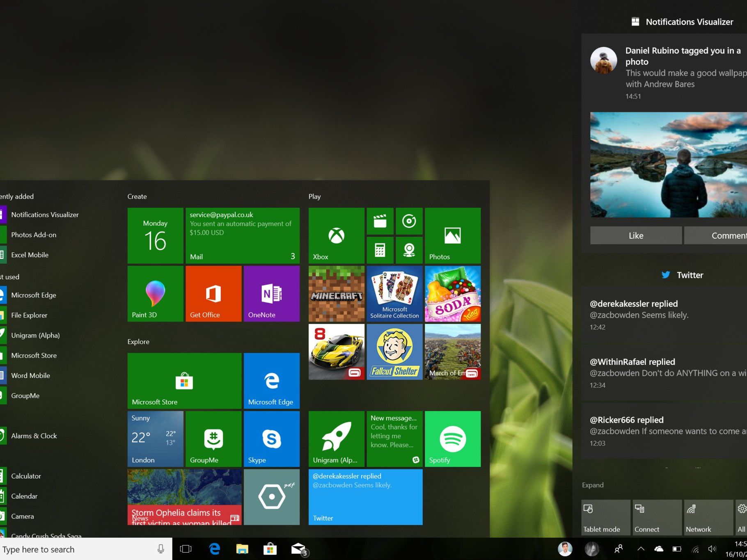This screenshot has height=560, width=747.
Task: Open Microsoft Solitaire Collection tile
Action: (394, 294)
